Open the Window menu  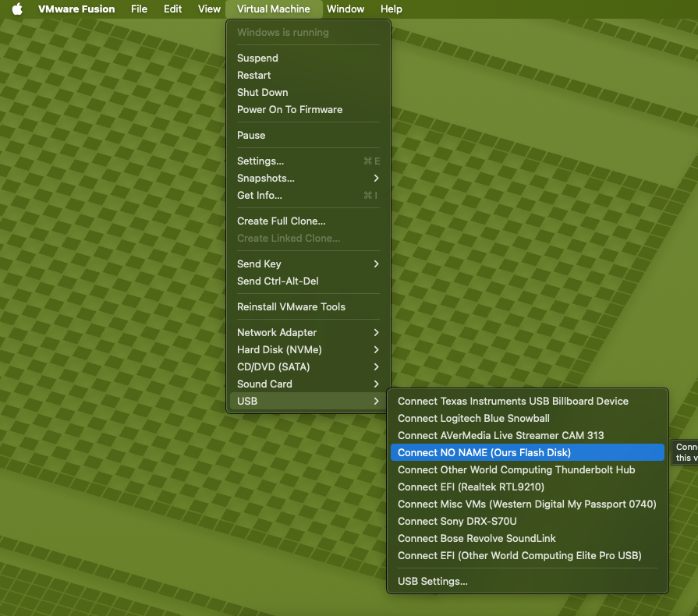tap(345, 9)
